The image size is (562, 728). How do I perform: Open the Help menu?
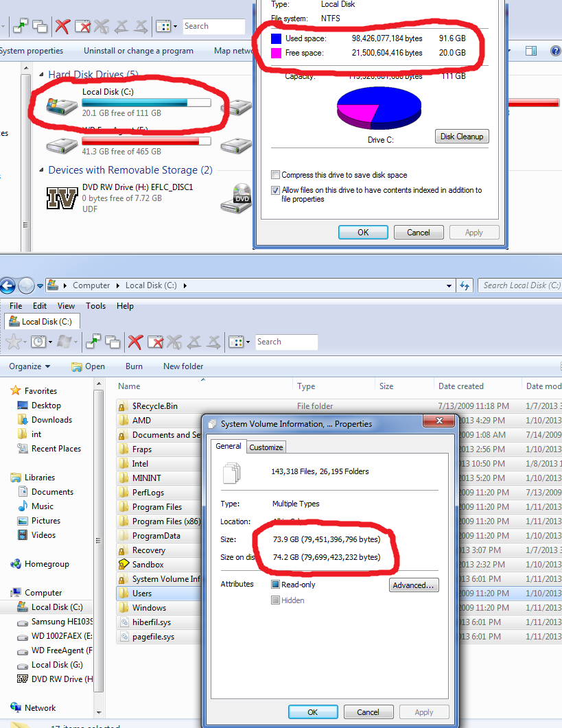coord(125,306)
